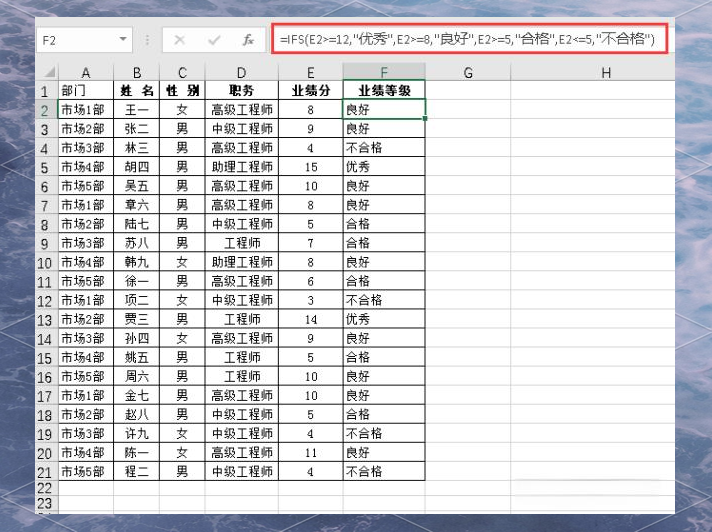The image size is (712, 532).
Task: Select name cell 赵八
Action: click(137, 414)
